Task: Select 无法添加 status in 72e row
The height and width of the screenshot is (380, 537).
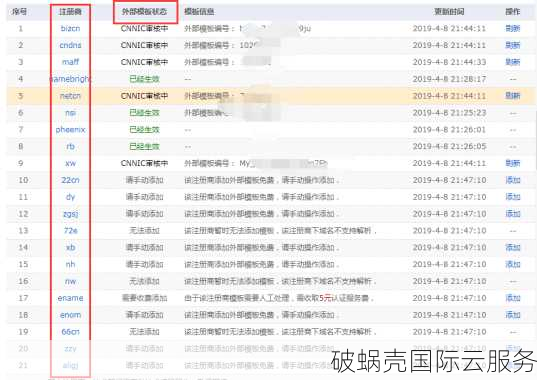Action: coord(144,231)
